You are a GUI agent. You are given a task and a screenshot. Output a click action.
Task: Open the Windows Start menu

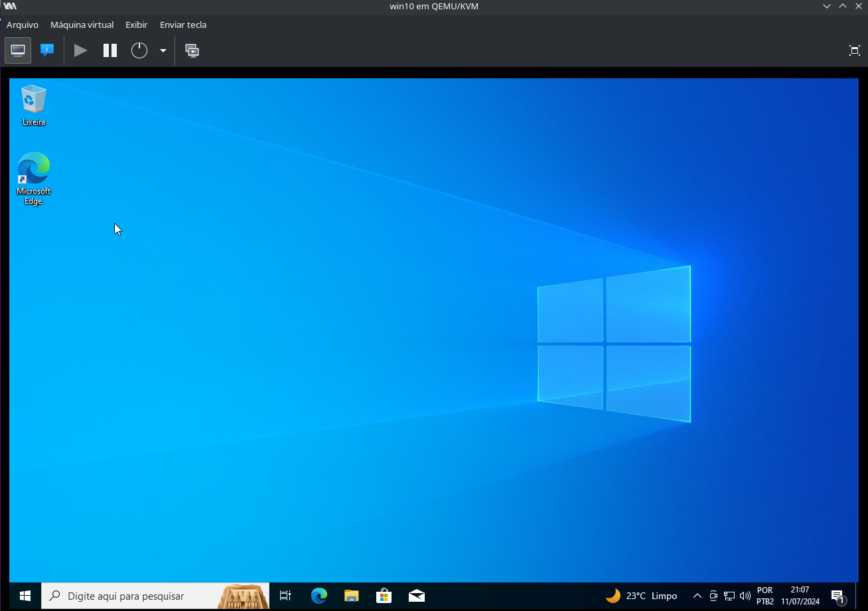[25, 596]
